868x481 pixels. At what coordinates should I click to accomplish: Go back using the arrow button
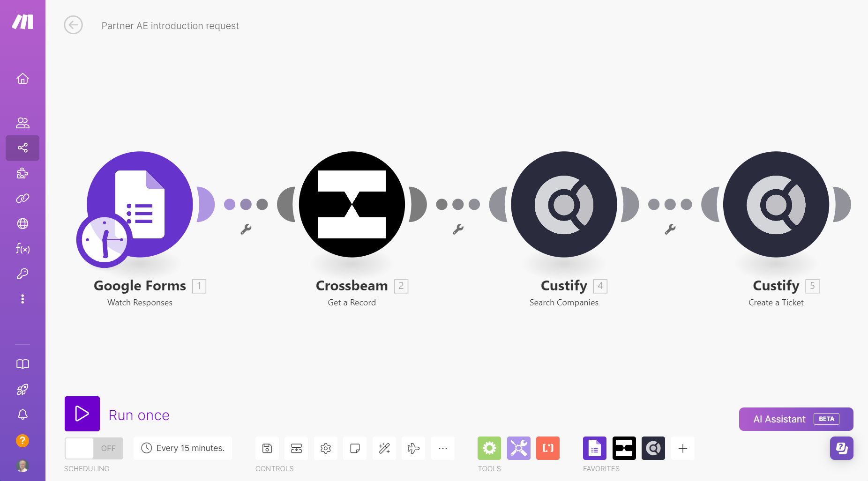(x=73, y=25)
